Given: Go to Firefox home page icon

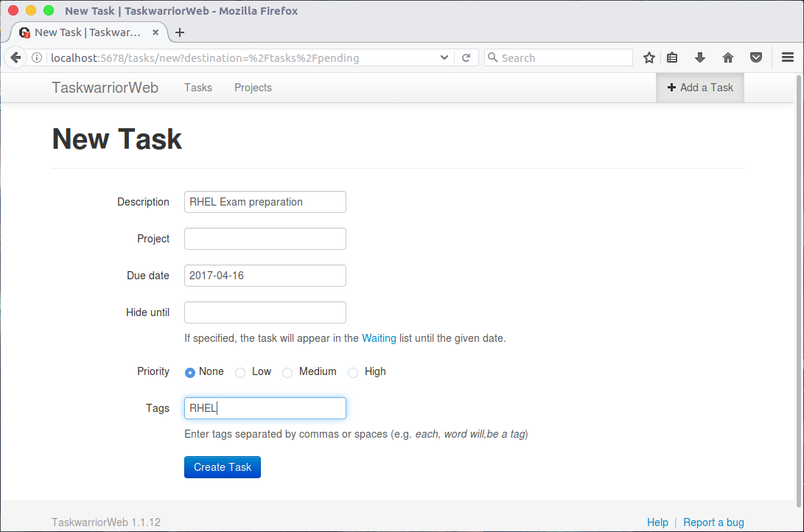Looking at the screenshot, I should click(727, 58).
